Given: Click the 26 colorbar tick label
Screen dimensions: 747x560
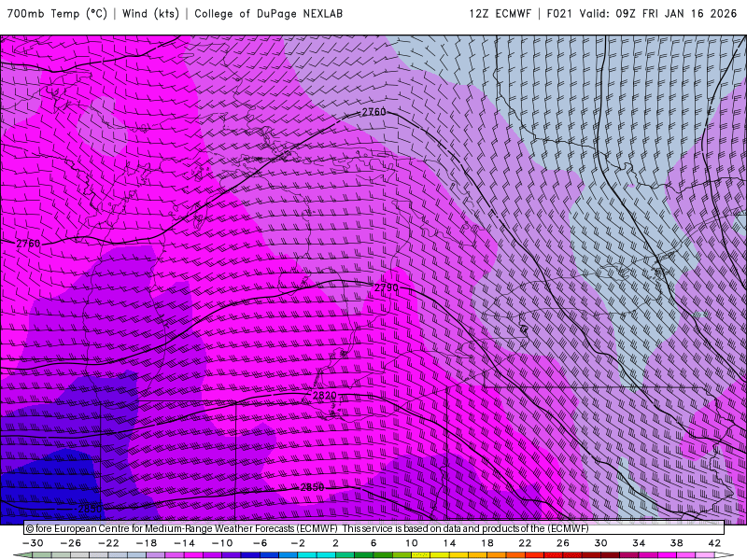Looking at the screenshot, I should pos(563,543).
